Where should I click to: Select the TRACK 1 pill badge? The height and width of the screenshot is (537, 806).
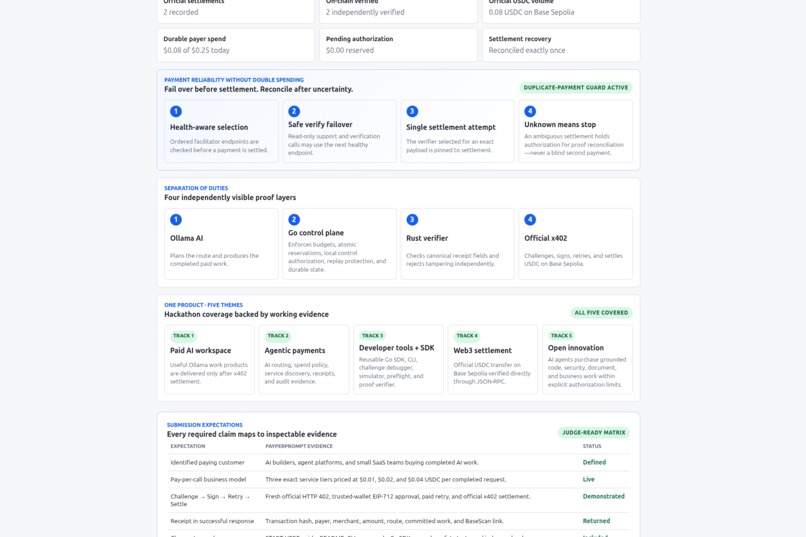184,336
